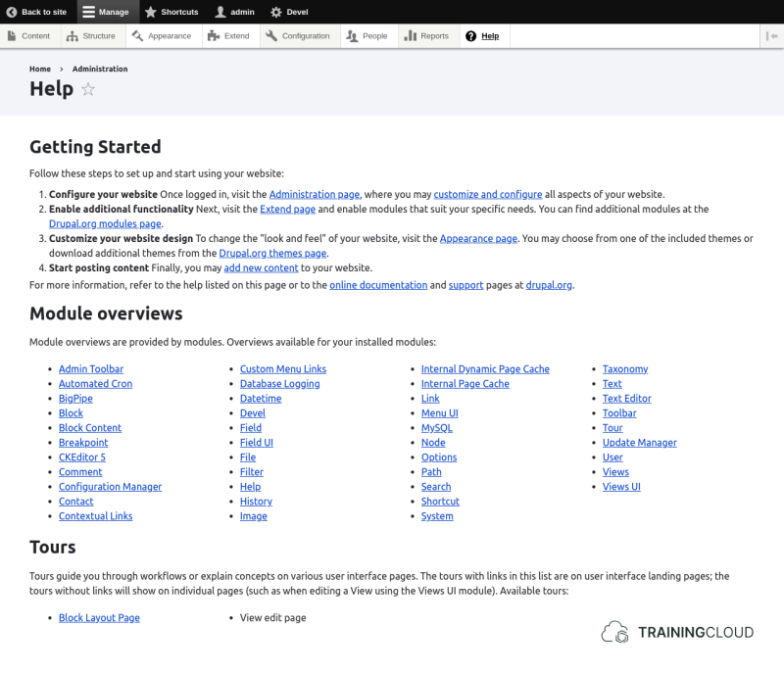
Task: Open Update Manager module help
Action: tap(640, 443)
